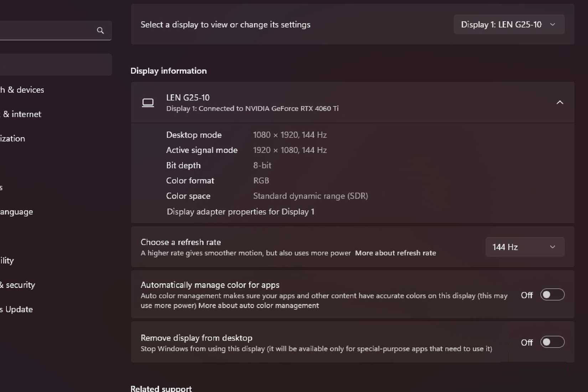This screenshot has width=588, height=392.
Task: Click the More about refresh rate link
Action: (396, 253)
